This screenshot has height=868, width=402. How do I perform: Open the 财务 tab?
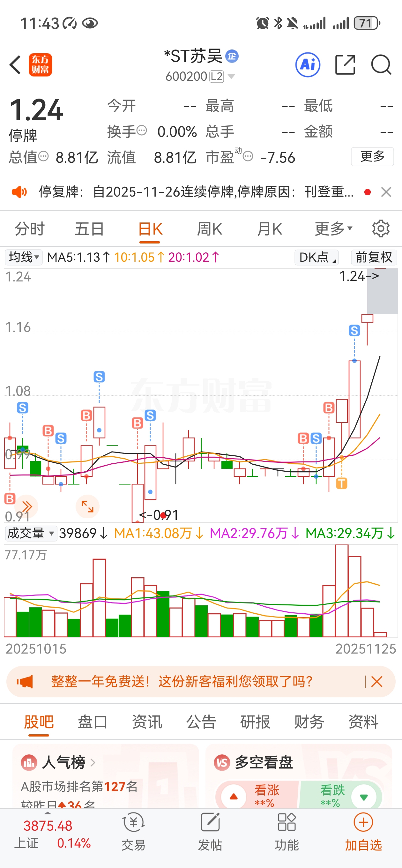point(309,722)
